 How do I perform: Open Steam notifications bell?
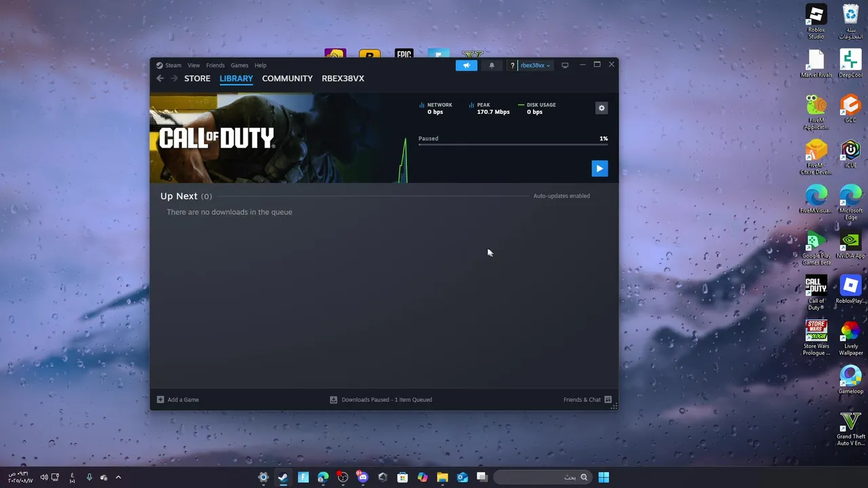point(492,65)
